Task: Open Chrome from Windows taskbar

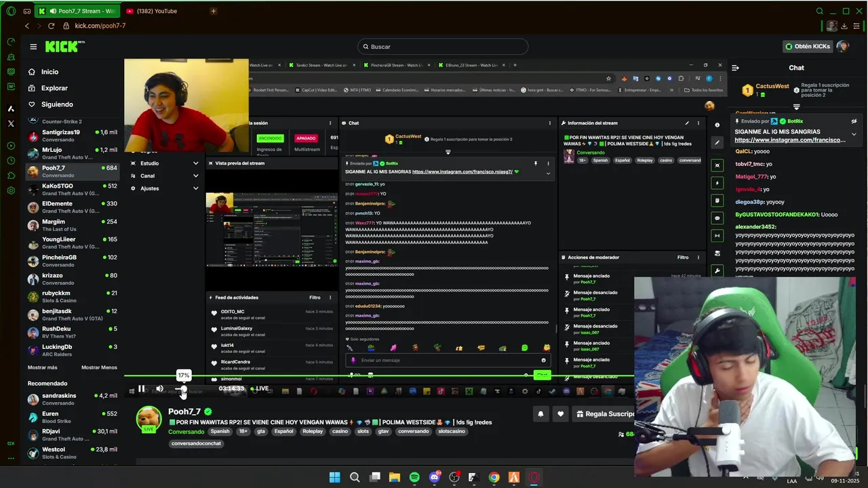Action: [x=494, y=477]
